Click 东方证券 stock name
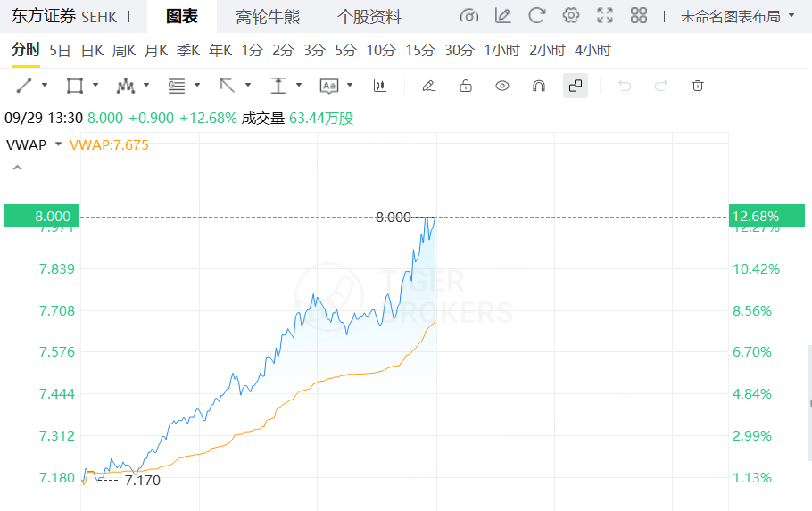 coord(44,16)
